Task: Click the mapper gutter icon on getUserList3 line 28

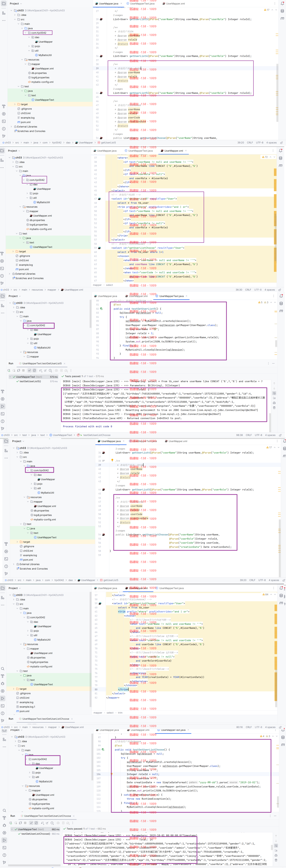Action: [101, 19]
